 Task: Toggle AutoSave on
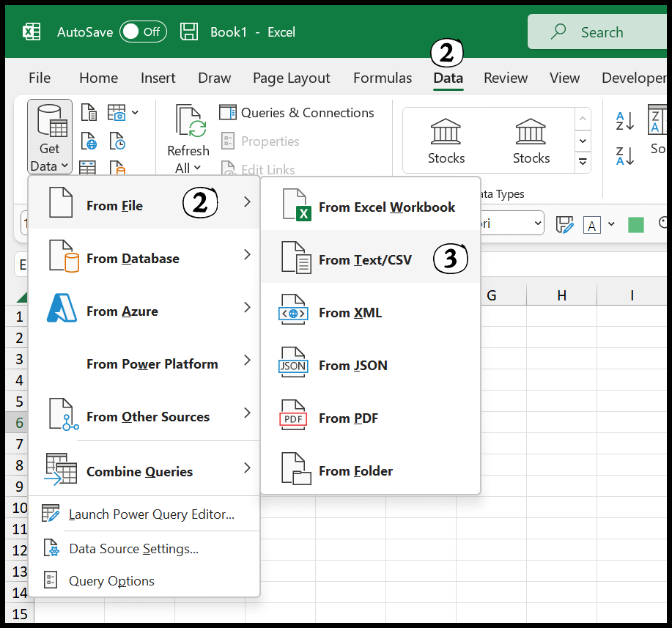[x=142, y=32]
